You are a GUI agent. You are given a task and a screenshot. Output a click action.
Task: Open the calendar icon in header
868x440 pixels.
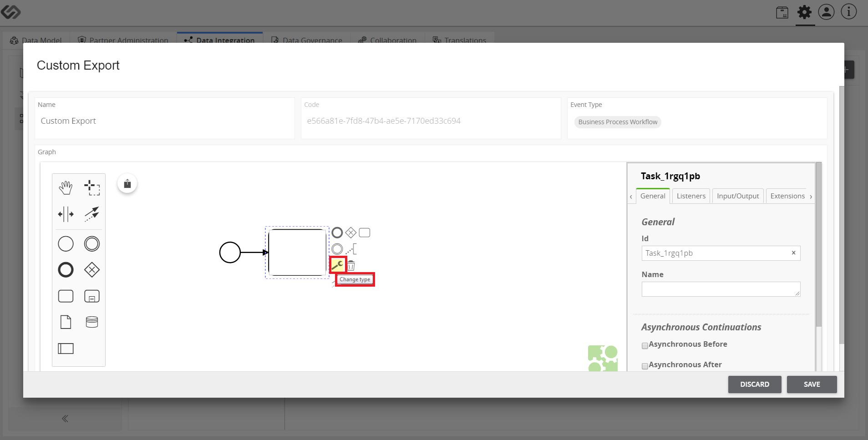tap(782, 12)
